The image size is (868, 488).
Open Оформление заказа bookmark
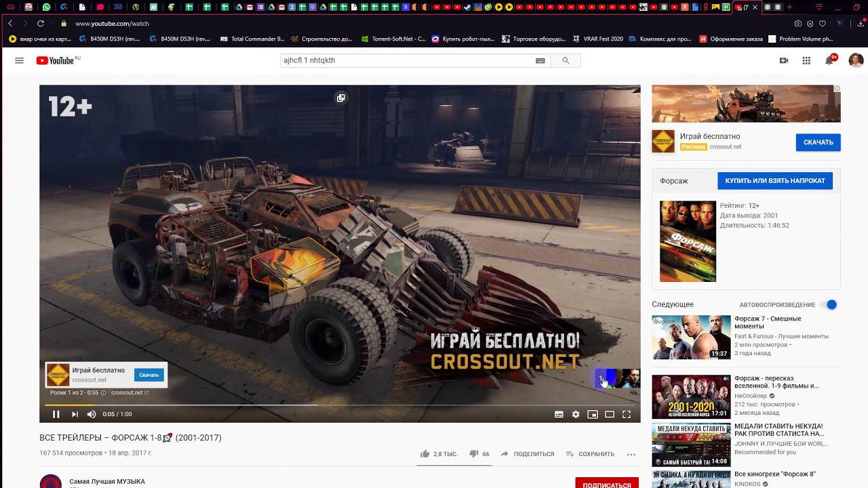click(x=731, y=39)
